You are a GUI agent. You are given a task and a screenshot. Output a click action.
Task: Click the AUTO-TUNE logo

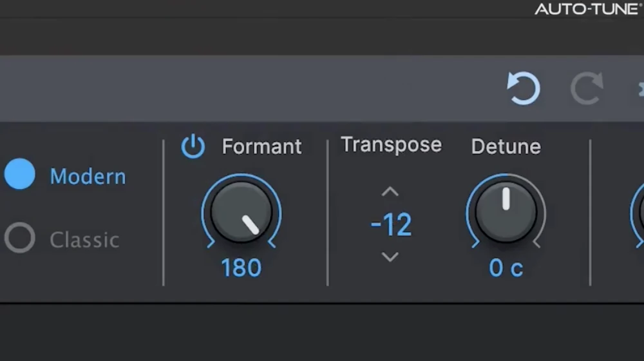click(589, 9)
